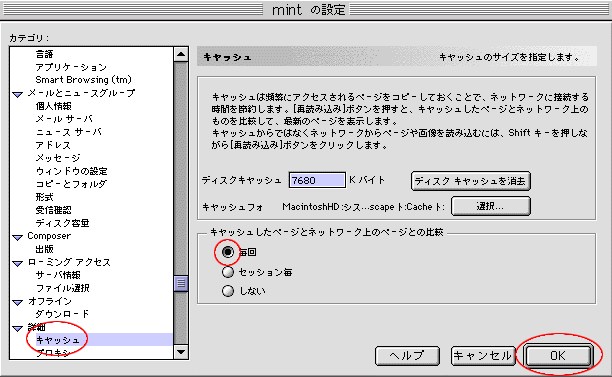Screen dimensions: 612x377
Task: Click the cache folder path MacintoshHD text
Action: [363, 206]
